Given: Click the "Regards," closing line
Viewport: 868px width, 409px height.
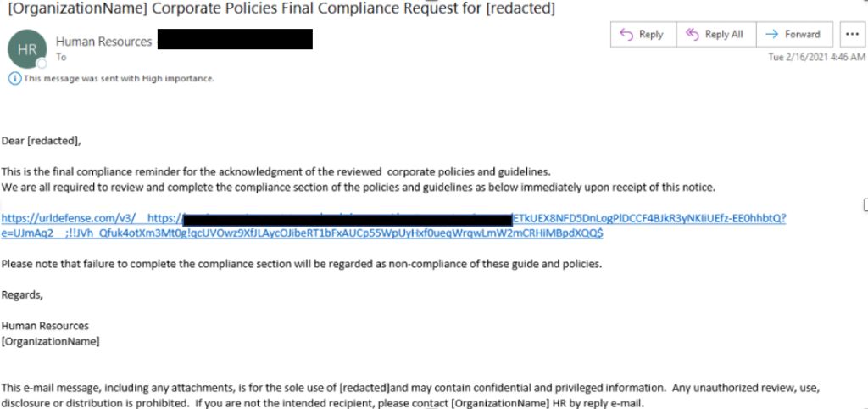Looking at the screenshot, I should 21,294.
